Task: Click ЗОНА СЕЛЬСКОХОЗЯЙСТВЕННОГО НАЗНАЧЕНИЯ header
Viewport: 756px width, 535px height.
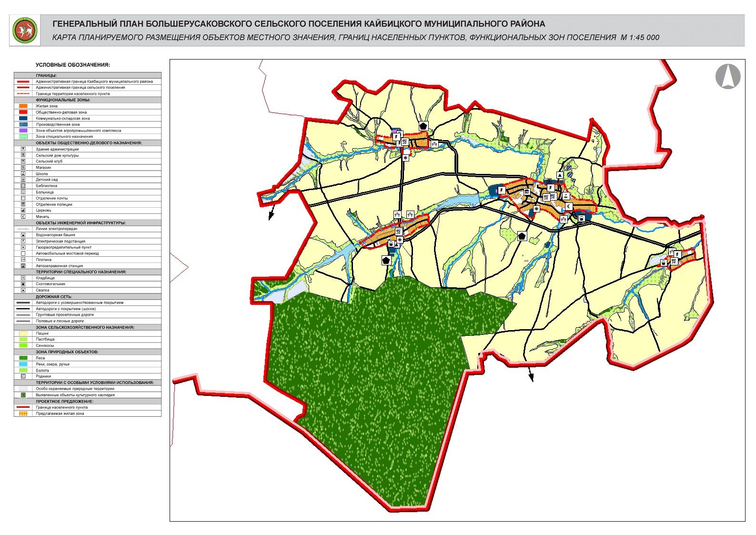Action: [85, 327]
